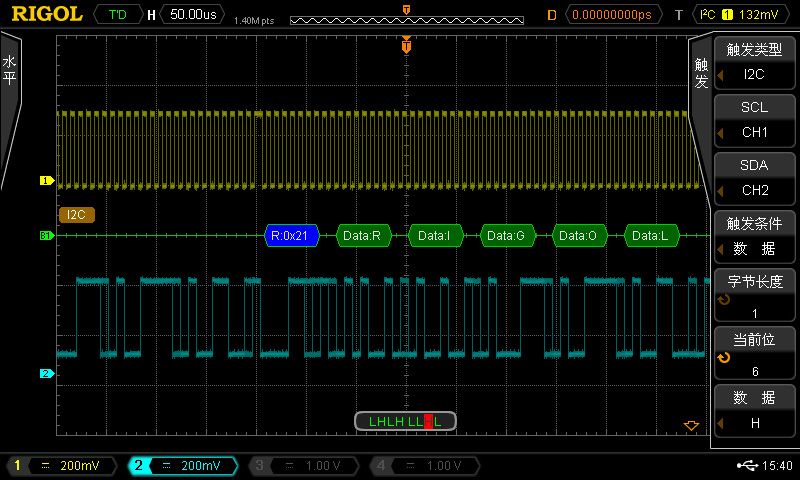Click the orange trigger position marker

click(405, 46)
